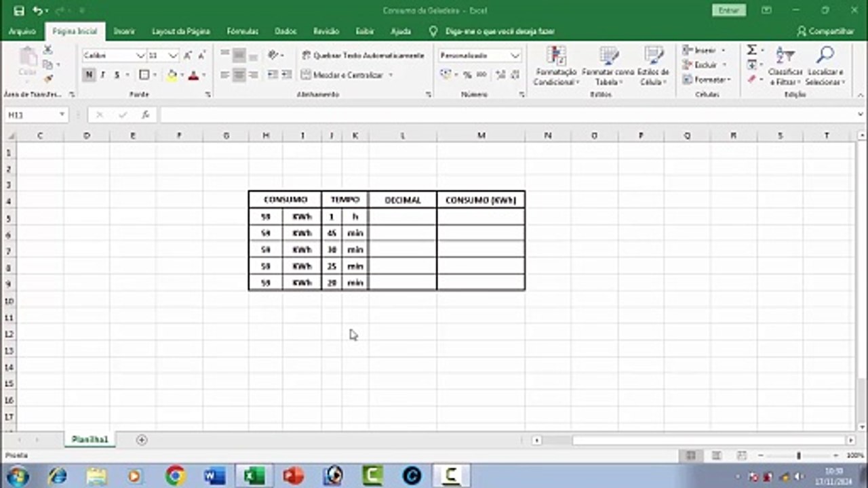
Task: Apply red font color A
Action: pyautogui.click(x=193, y=75)
